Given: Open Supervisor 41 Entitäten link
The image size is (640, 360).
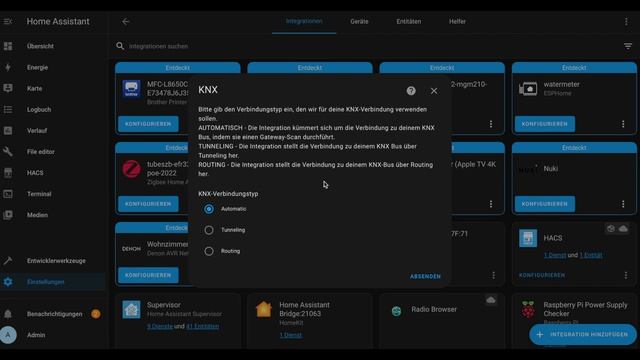Looking at the screenshot, I should (202, 327).
